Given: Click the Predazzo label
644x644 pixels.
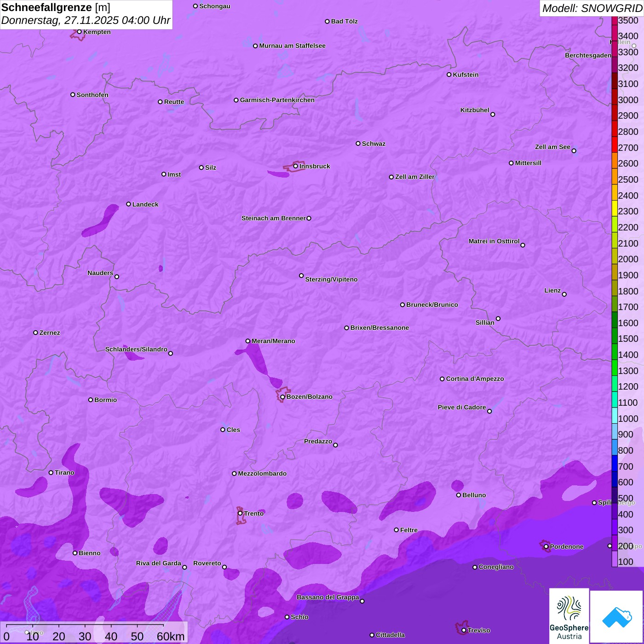Looking at the screenshot, I should tap(318, 441).
